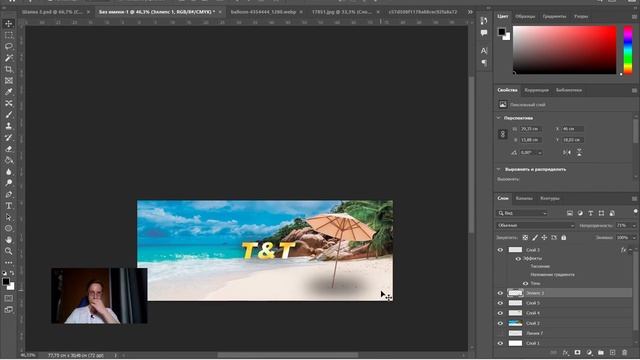Image resolution: width=640 pixels, height=360 pixels.
Task: Open the Библиотеки tab
Action: 569,90
